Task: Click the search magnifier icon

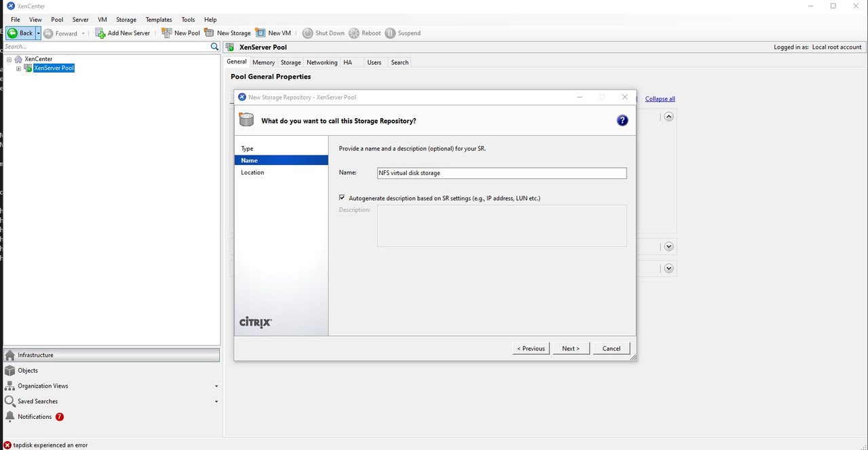Action: (x=215, y=47)
